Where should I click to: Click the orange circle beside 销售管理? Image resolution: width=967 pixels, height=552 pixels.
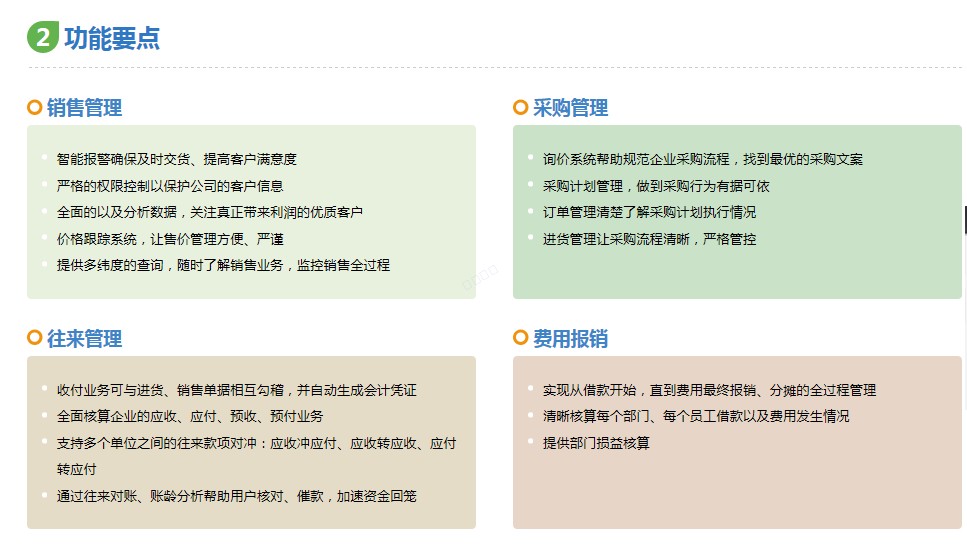pyautogui.click(x=35, y=107)
